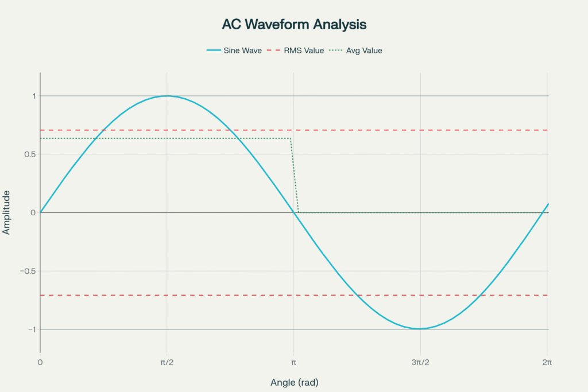Click the green dotted Avg legend swatch

335,51
